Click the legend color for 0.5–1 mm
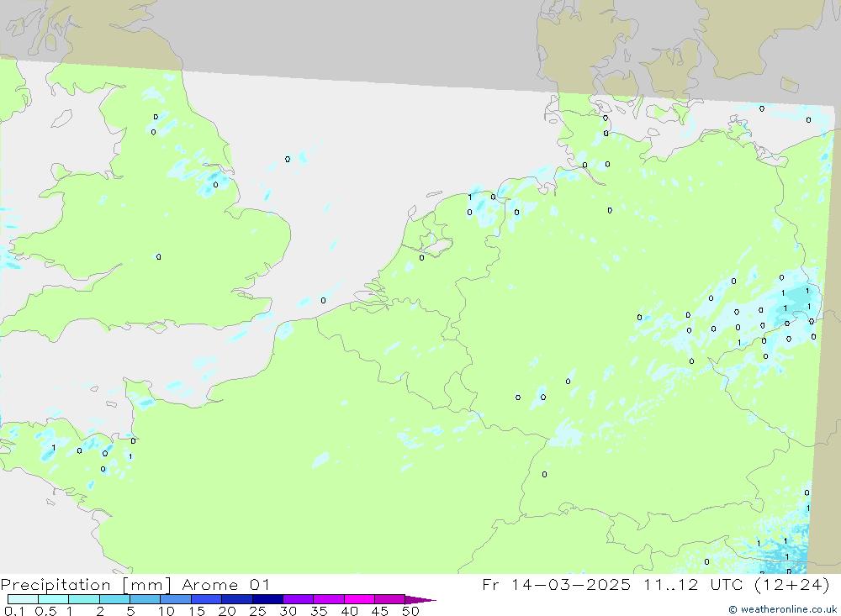This screenshot has width=841, height=616. [x=53, y=599]
